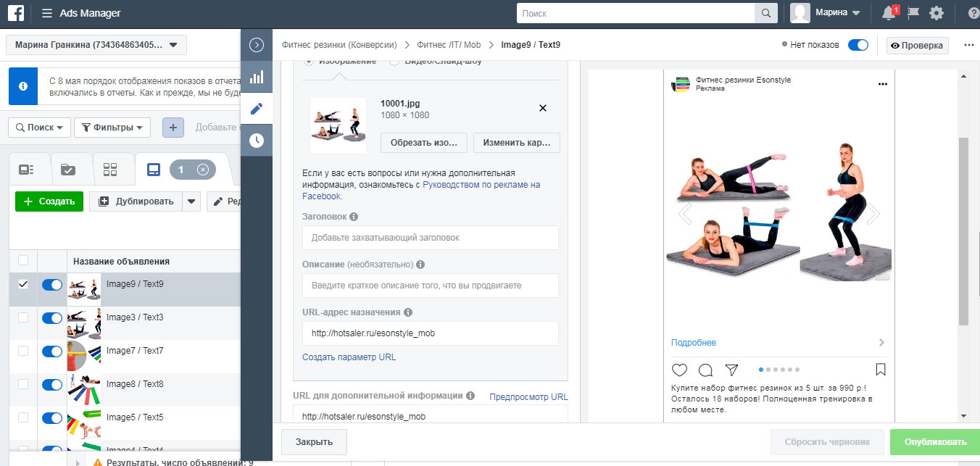This screenshot has height=466, width=980.
Task: Open the preview post three-dots menu
Action: [x=882, y=84]
